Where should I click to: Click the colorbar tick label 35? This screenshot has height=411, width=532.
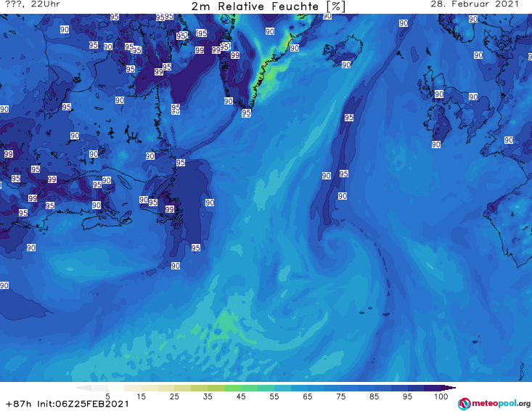[x=208, y=396]
